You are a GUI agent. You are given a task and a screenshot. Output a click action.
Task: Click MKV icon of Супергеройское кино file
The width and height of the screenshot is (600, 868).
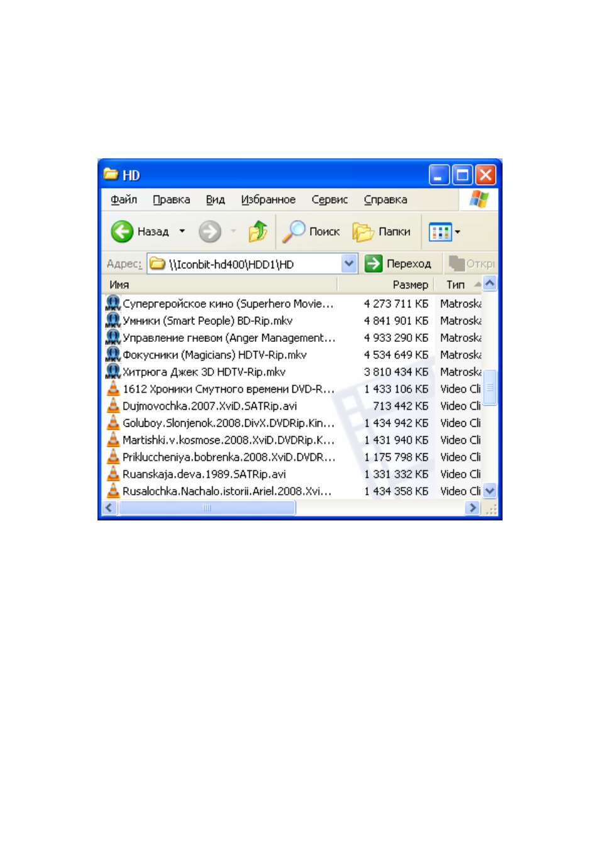[113, 304]
